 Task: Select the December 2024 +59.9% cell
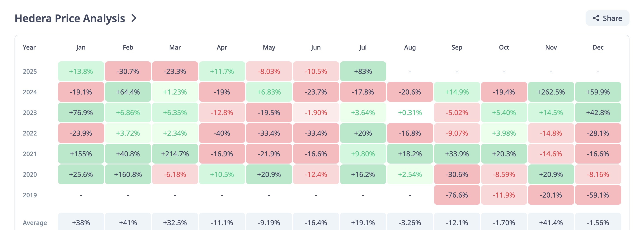(x=598, y=92)
